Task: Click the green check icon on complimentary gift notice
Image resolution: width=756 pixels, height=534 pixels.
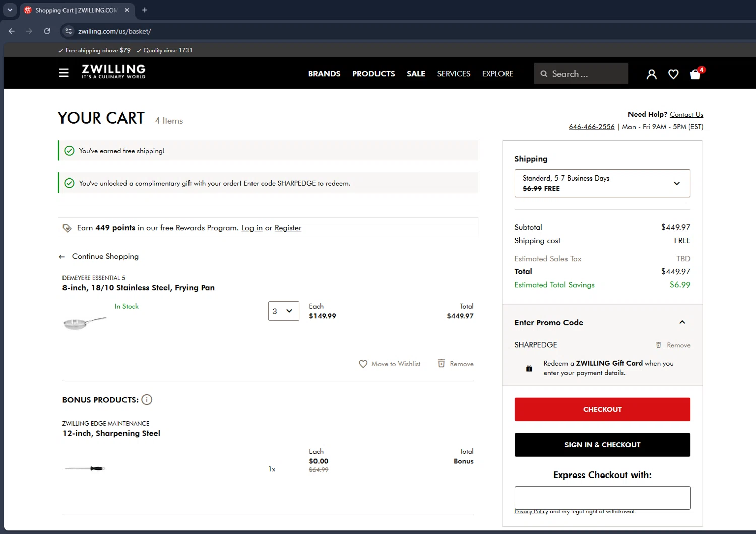Action: (70, 183)
